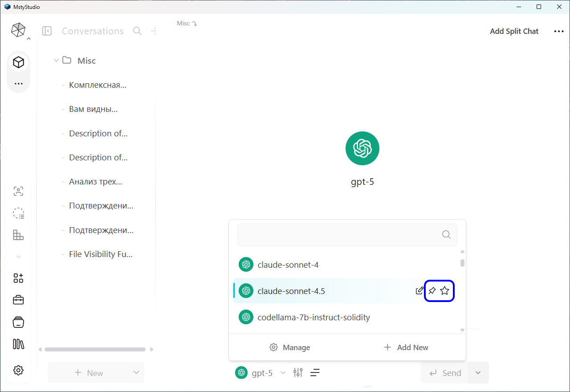
Task: Click the model list scrollbar down arrow
Action: click(x=462, y=330)
